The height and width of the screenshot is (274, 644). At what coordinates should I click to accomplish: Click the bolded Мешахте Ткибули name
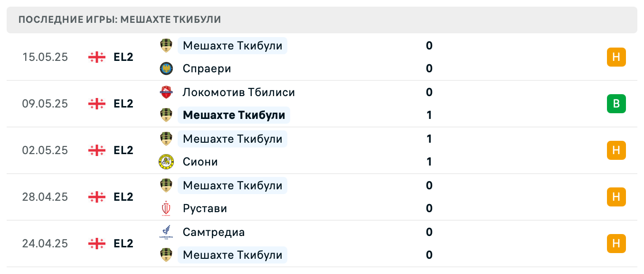pos(234,115)
